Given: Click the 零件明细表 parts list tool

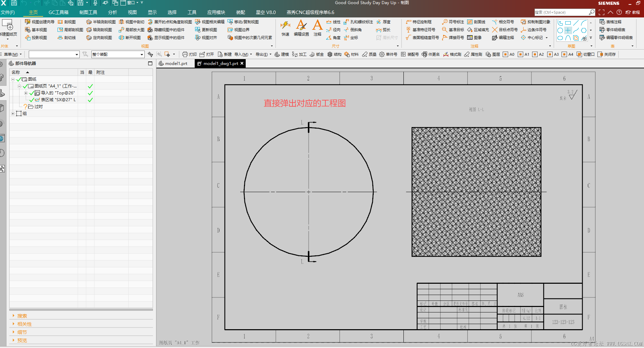Looking at the screenshot, I should (612, 30).
